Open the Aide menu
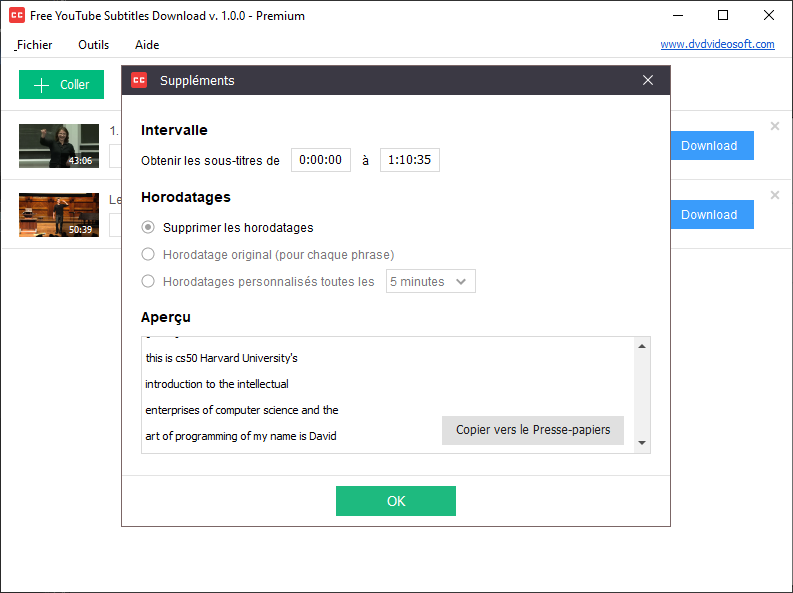The height and width of the screenshot is (593, 793). [147, 45]
